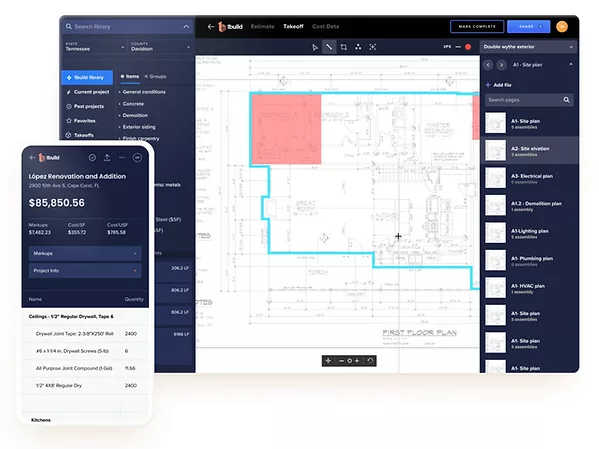Image resolution: width=599 pixels, height=449 pixels.
Task: Open the A1-Lighting plan page
Action: (x=529, y=233)
